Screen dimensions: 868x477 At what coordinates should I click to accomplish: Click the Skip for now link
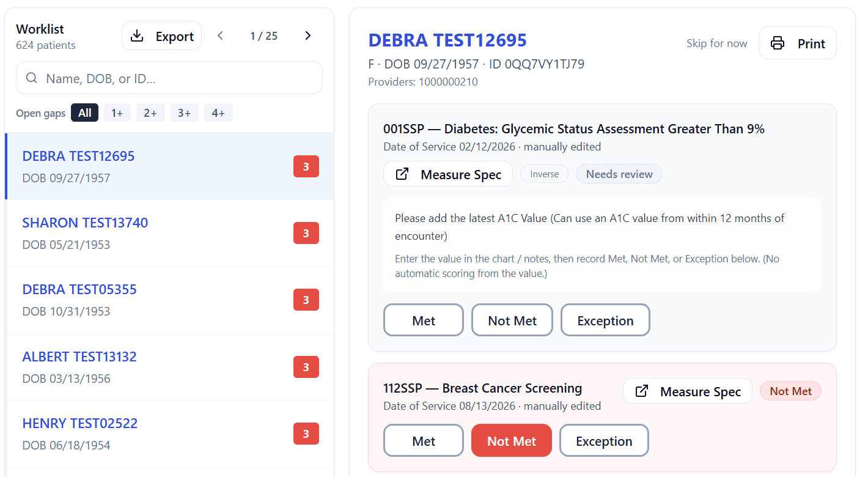(716, 43)
